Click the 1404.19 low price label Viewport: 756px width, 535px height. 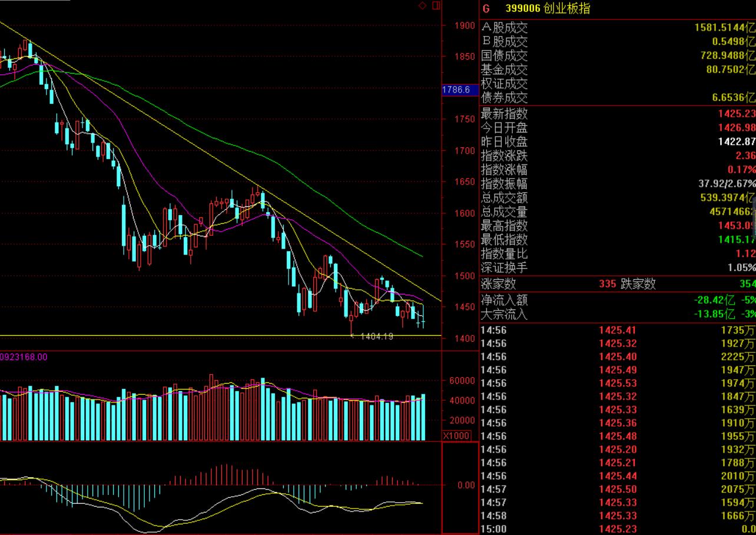pos(376,336)
